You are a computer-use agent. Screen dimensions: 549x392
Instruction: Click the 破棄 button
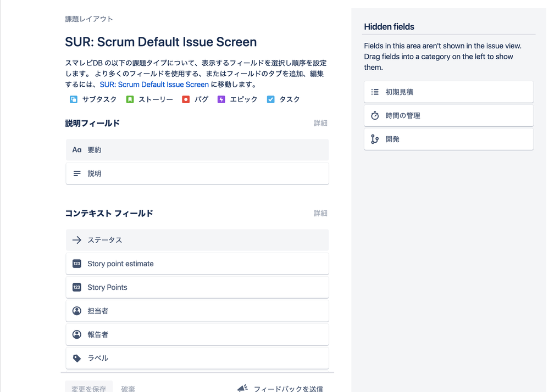(128, 389)
